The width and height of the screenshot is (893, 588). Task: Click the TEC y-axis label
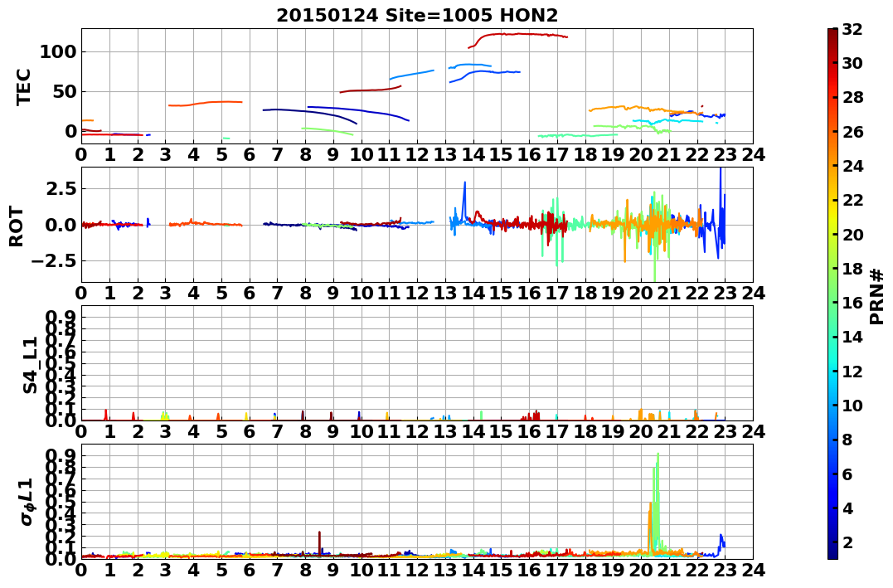pos(23,86)
